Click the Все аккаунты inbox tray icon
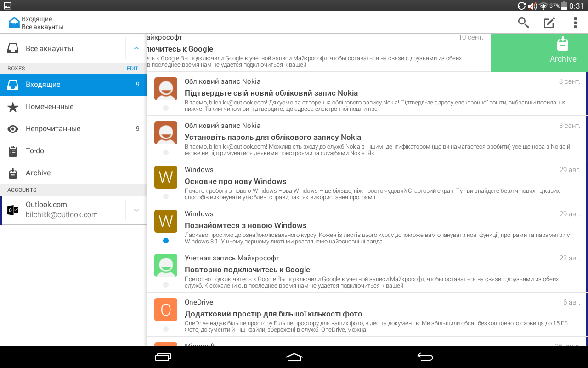 pyautogui.click(x=13, y=48)
